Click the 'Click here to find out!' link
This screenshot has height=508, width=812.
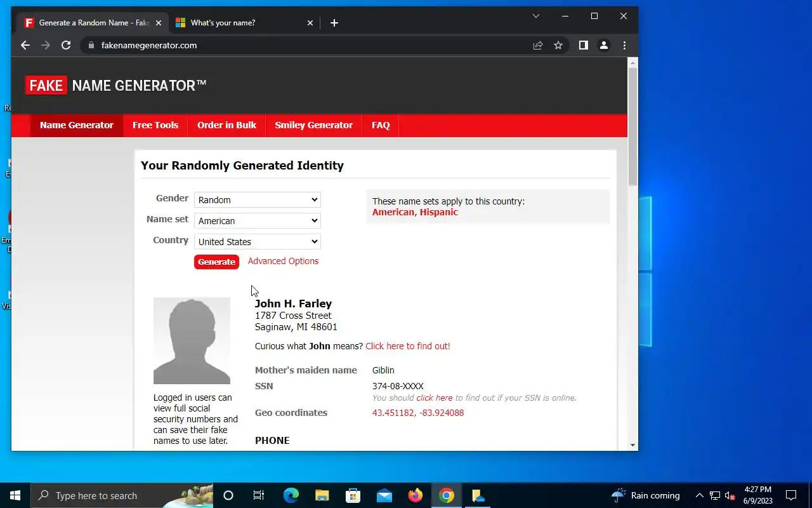(408, 346)
